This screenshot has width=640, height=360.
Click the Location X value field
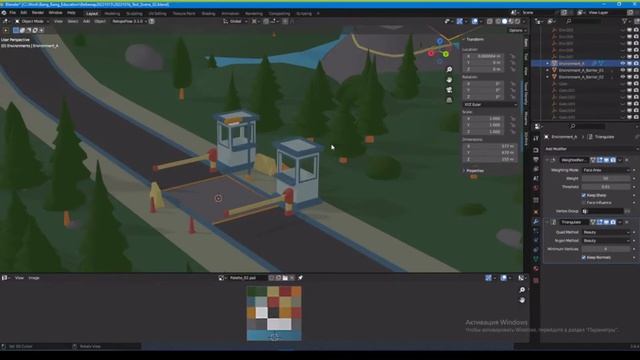[484, 56]
